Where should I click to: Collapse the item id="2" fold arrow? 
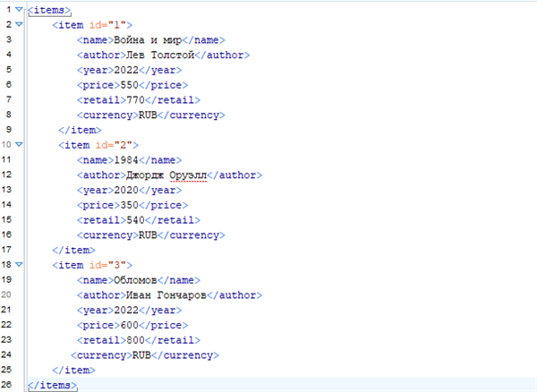coord(19,144)
